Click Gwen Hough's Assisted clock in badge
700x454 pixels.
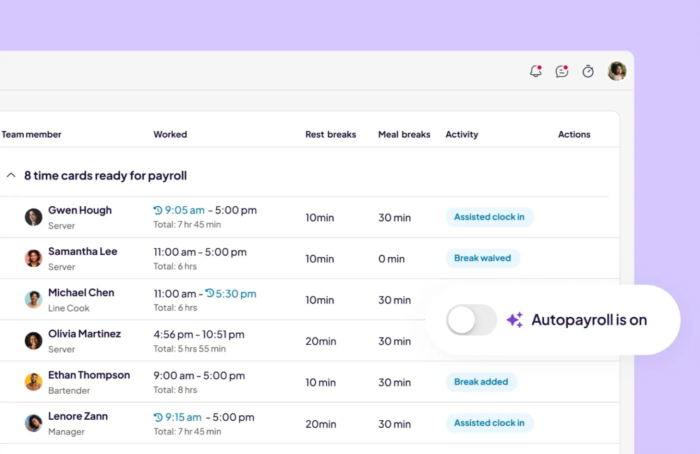489,217
